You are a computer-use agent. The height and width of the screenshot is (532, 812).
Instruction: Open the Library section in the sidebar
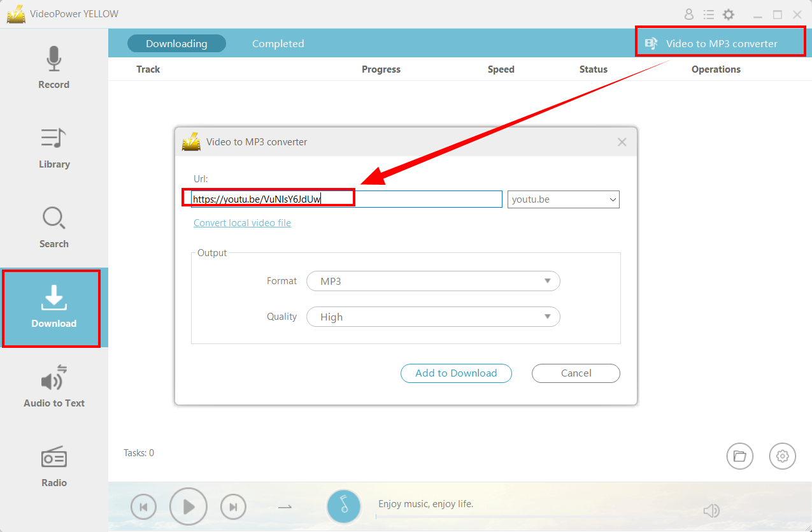(53, 148)
